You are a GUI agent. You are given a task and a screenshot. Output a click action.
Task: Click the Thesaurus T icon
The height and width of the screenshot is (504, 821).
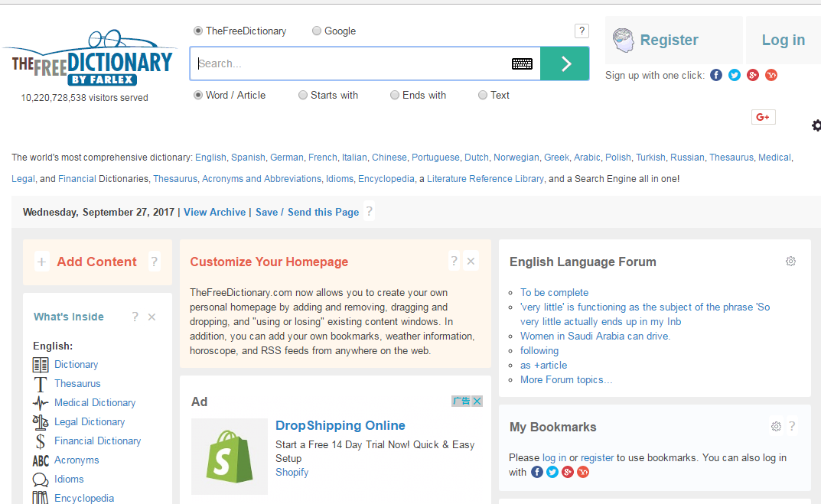click(41, 384)
